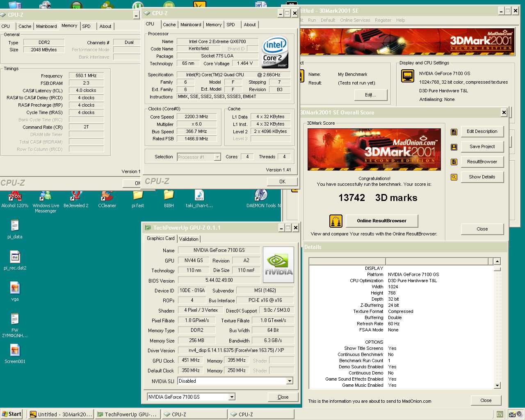Click the Intel Core 2 Extreme logo
Image resolution: width=525 pixels, height=420 pixels.
pyautogui.click(x=275, y=52)
